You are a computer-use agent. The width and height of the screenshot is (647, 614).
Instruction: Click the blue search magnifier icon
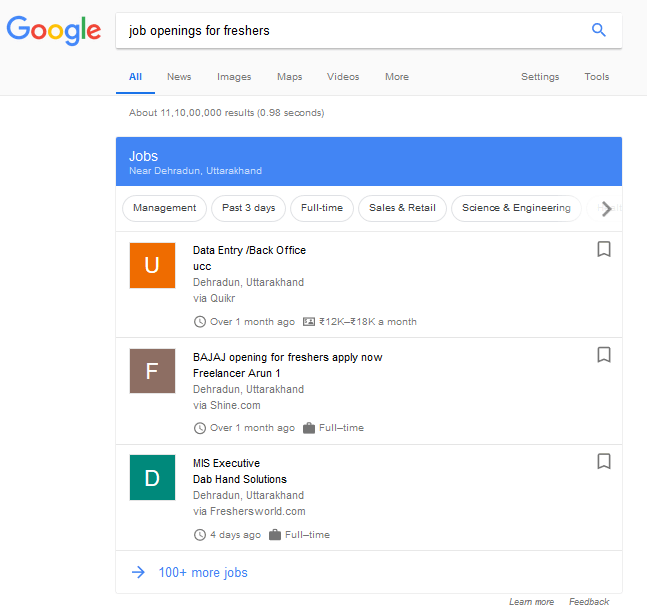[x=599, y=30]
